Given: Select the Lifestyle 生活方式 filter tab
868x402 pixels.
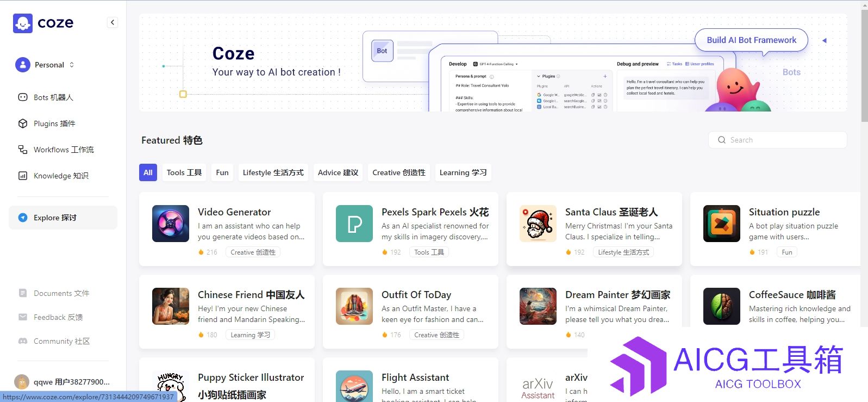Looking at the screenshot, I should click(x=273, y=172).
